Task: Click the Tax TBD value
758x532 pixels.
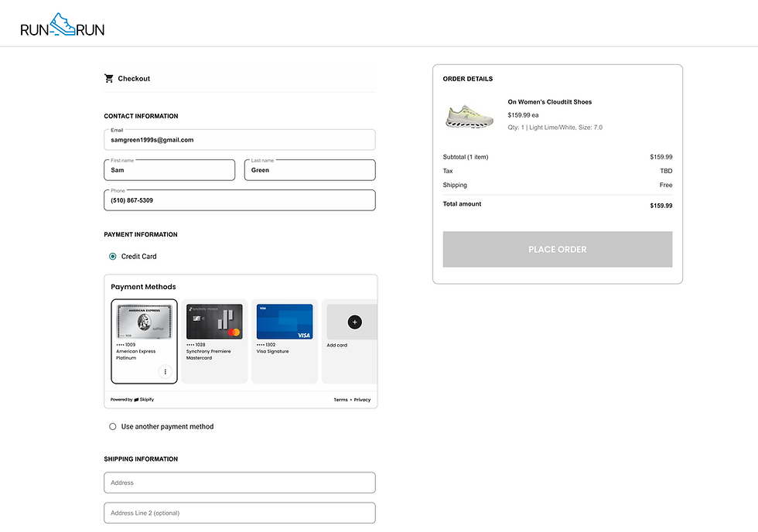Action: [x=666, y=171]
